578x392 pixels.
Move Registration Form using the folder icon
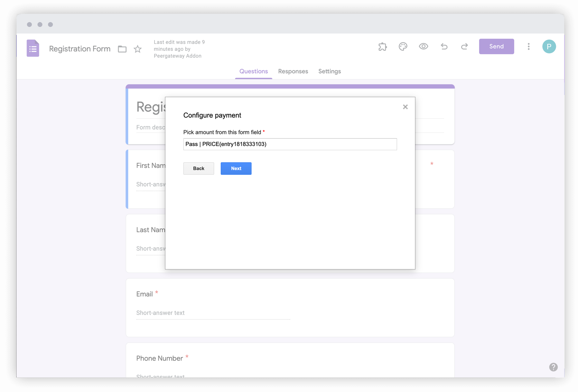click(x=122, y=49)
